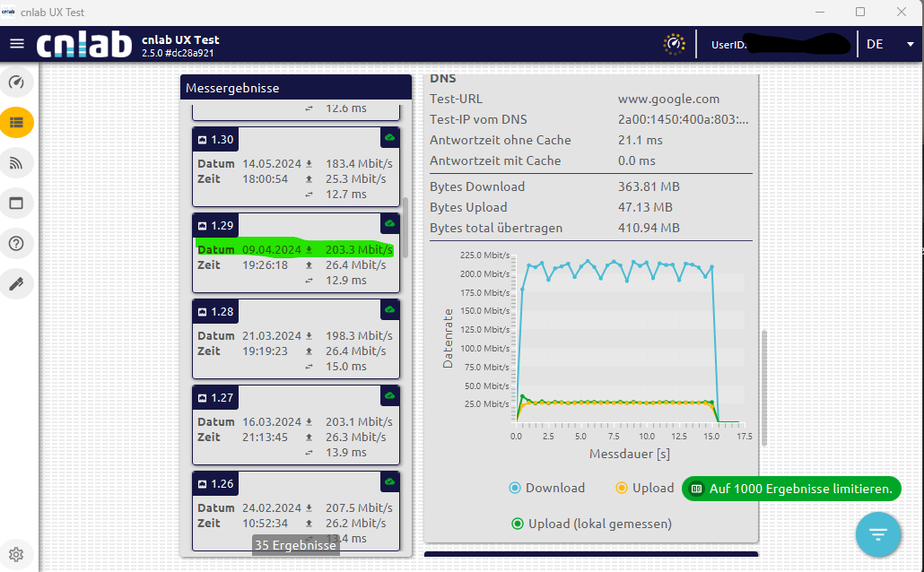Click the window icon in sidebar
Viewport: 924px width, 572px height.
tap(16, 203)
